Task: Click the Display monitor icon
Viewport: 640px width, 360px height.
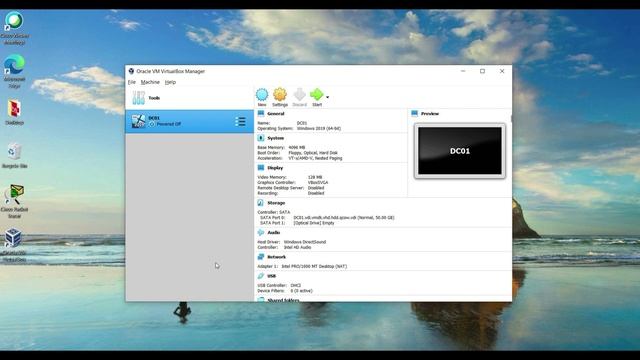Action: coord(261,168)
